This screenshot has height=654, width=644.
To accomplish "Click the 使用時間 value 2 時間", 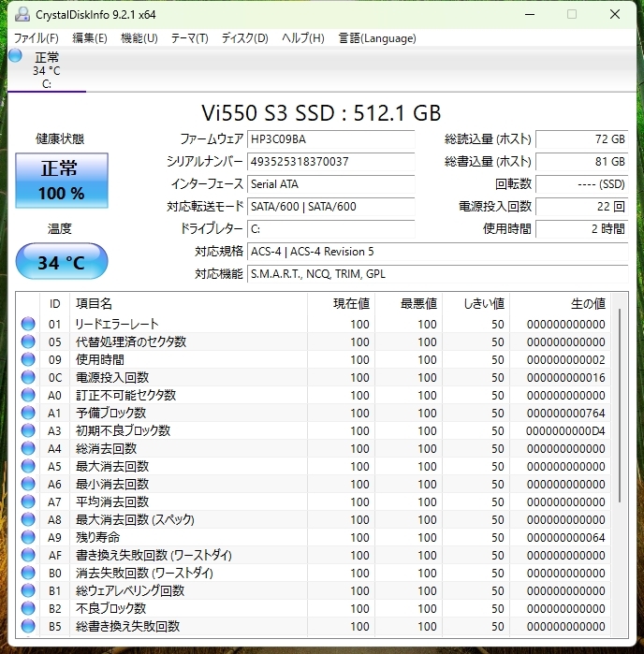I will pyautogui.click(x=582, y=229).
